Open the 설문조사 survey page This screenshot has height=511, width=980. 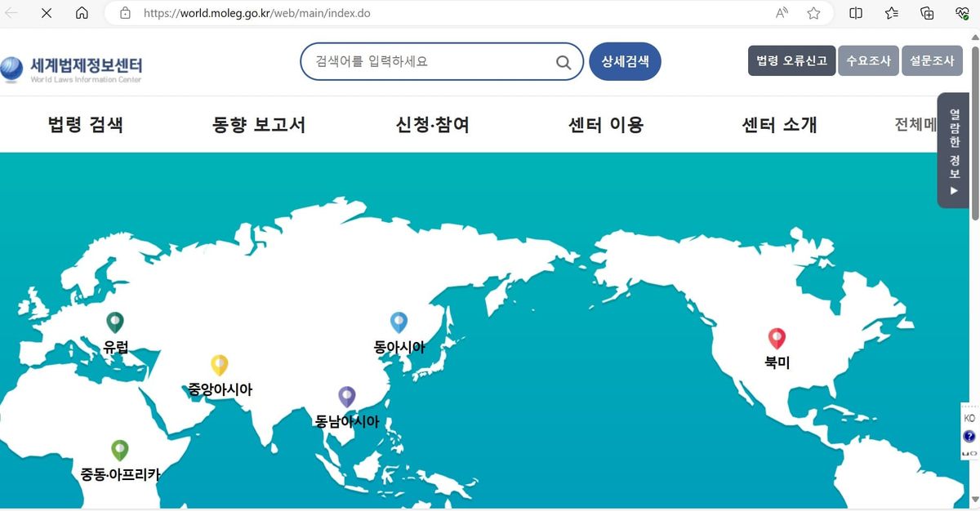tap(932, 60)
